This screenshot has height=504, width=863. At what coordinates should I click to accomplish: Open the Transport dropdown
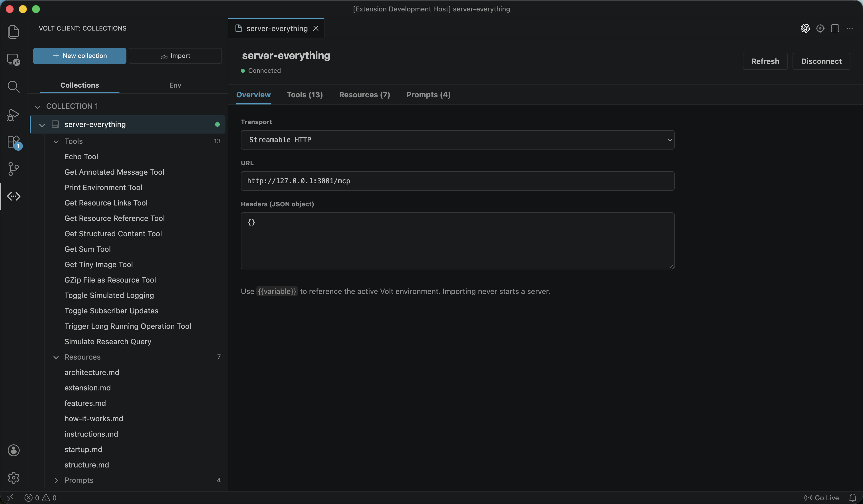[457, 140]
